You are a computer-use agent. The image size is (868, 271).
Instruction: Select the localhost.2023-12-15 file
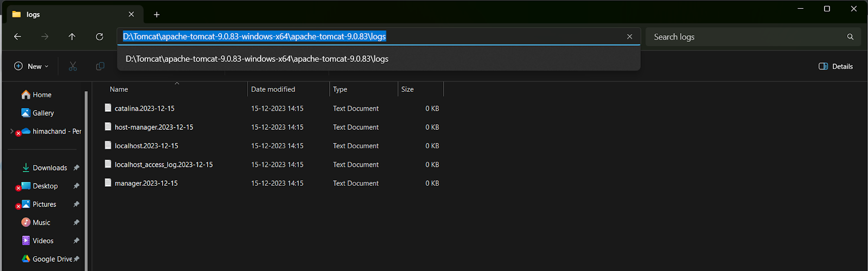pos(146,146)
